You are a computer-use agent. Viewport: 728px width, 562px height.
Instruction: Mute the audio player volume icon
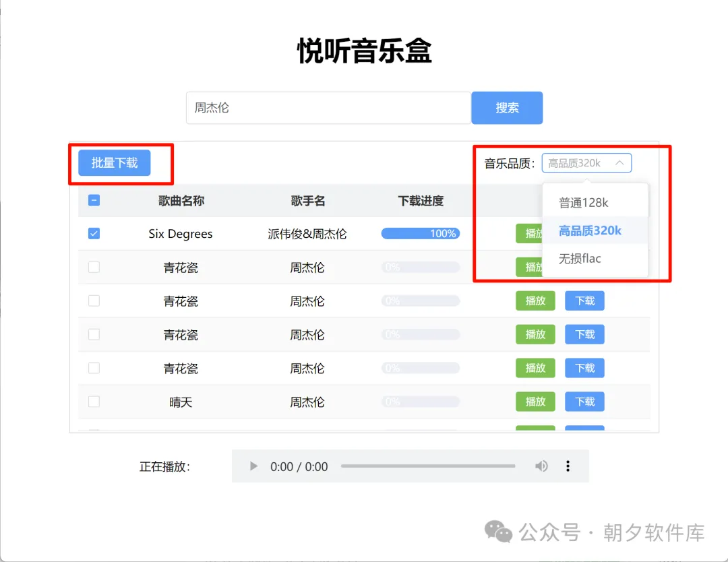coord(542,466)
